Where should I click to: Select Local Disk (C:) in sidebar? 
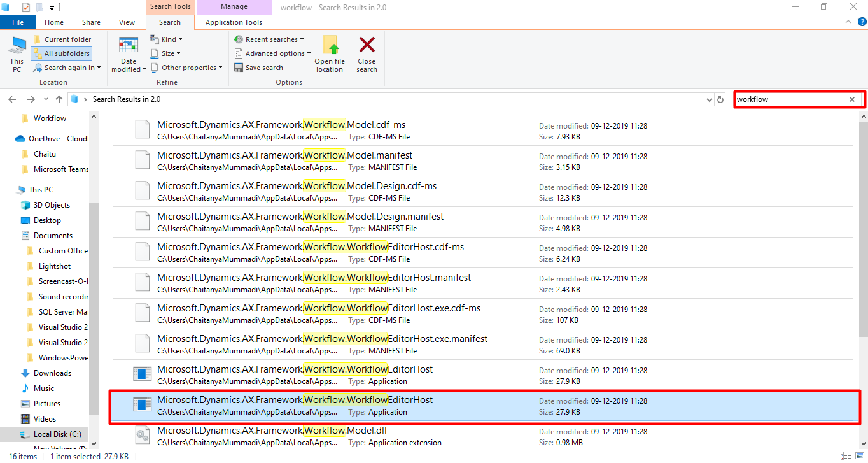pyautogui.click(x=57, y=434)
